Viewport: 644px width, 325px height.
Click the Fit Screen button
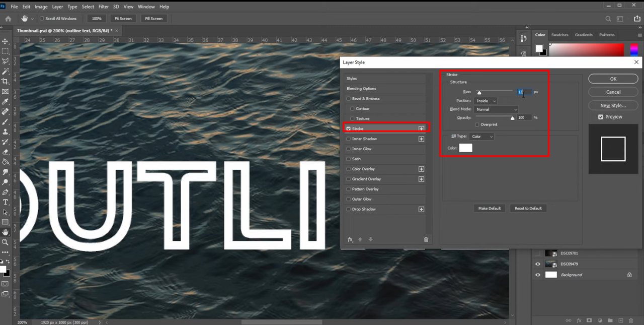click(123, 19)
